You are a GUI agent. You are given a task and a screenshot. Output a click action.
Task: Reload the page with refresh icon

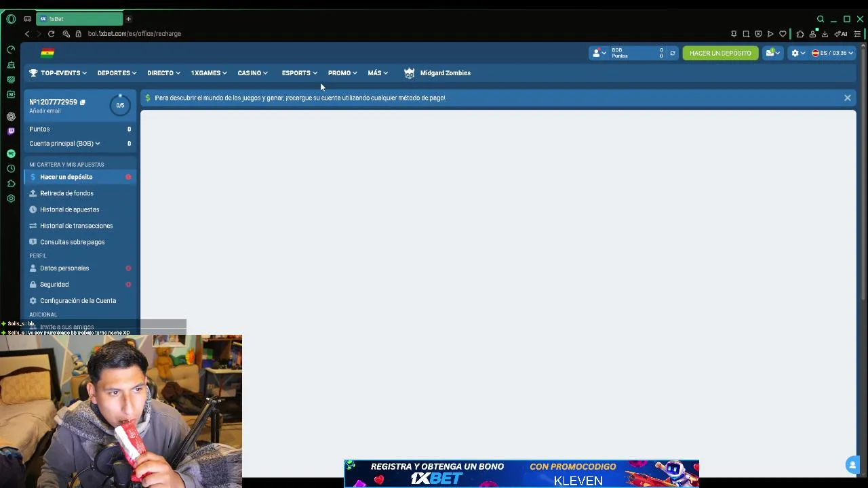(x=51, y=34)
